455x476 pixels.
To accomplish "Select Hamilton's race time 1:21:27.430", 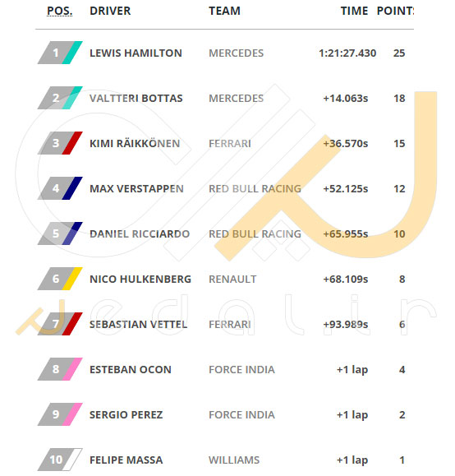I will (347, 53).
